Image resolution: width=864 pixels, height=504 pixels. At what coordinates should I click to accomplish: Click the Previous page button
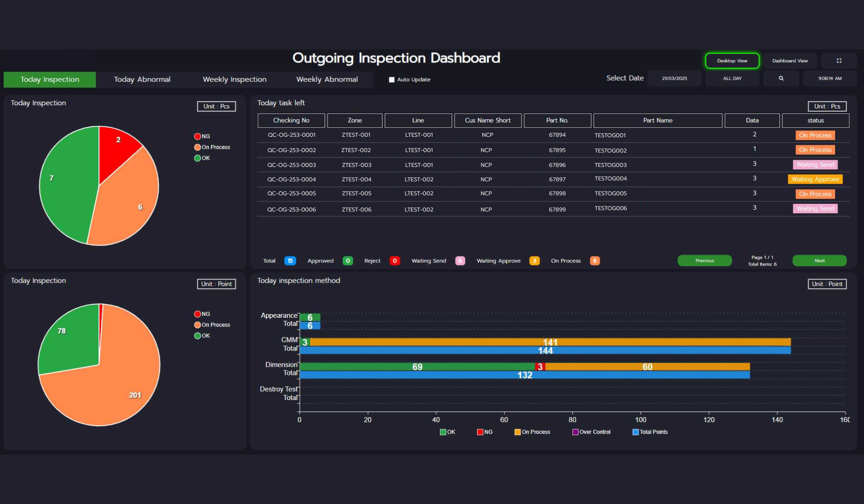[x=704, y=261]
